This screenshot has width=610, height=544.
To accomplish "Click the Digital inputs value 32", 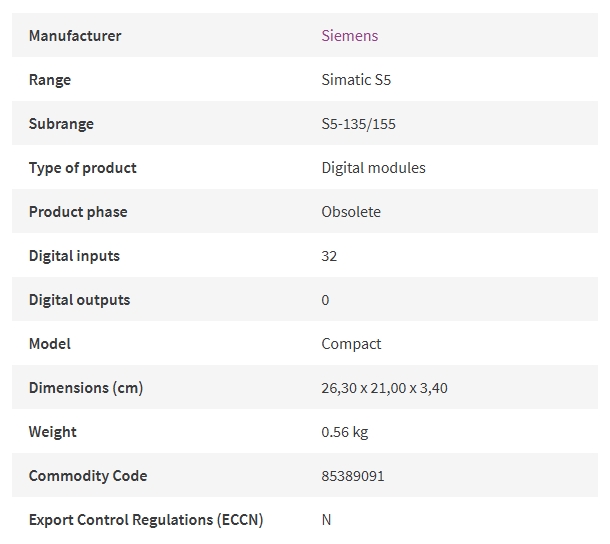I will [329, 256].
